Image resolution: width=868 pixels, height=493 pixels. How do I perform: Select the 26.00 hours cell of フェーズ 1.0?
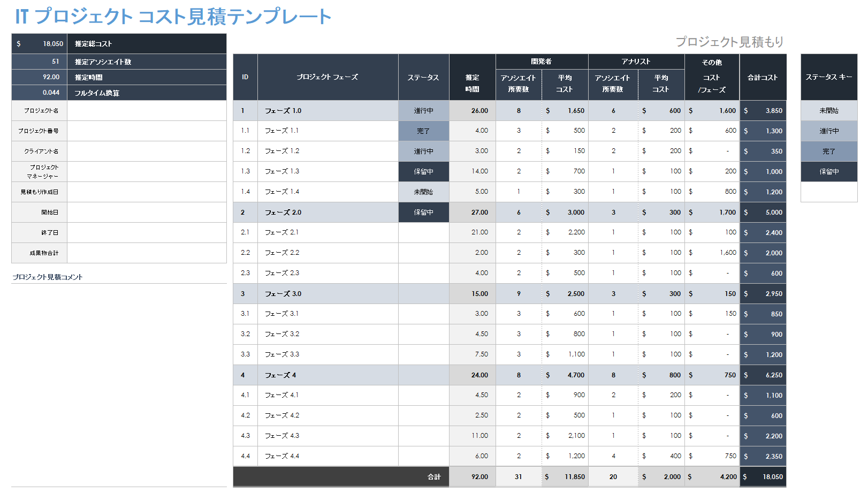click(x=473, y=111)
